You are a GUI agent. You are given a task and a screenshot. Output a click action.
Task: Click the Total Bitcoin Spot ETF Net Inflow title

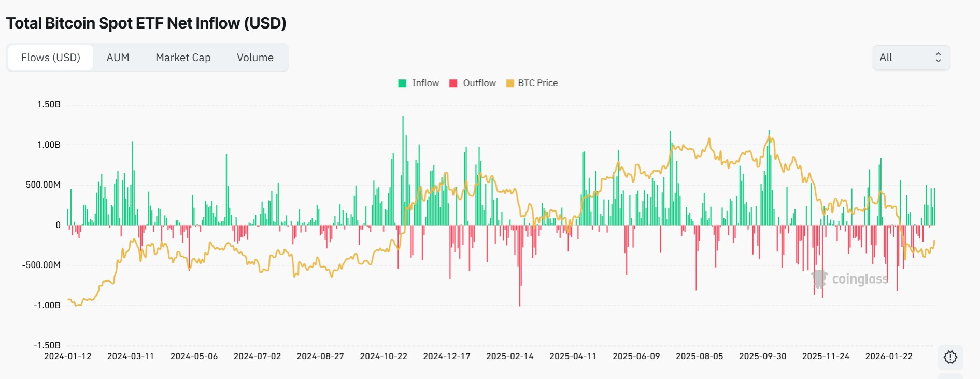(146, 23)
